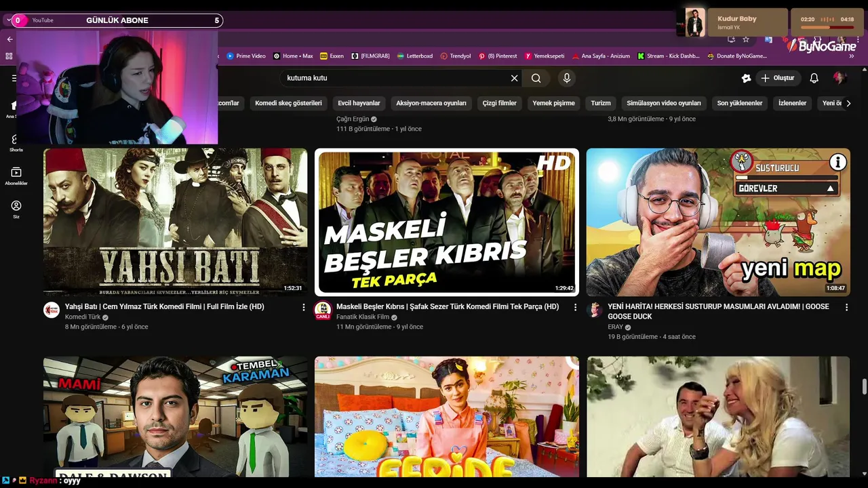
Task: Open the Ana Sayfa - Anizium bookmark
Action: click(x=601, y=56)
